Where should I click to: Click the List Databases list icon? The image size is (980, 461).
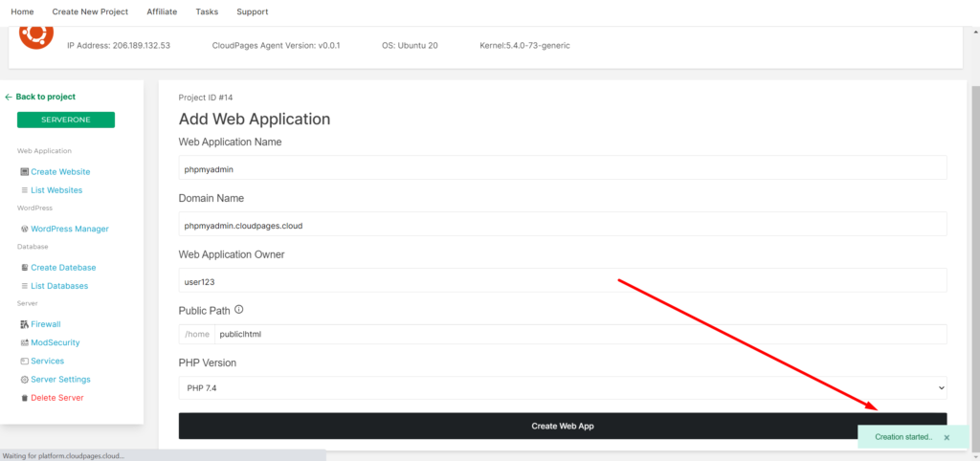tap(24, 286)
